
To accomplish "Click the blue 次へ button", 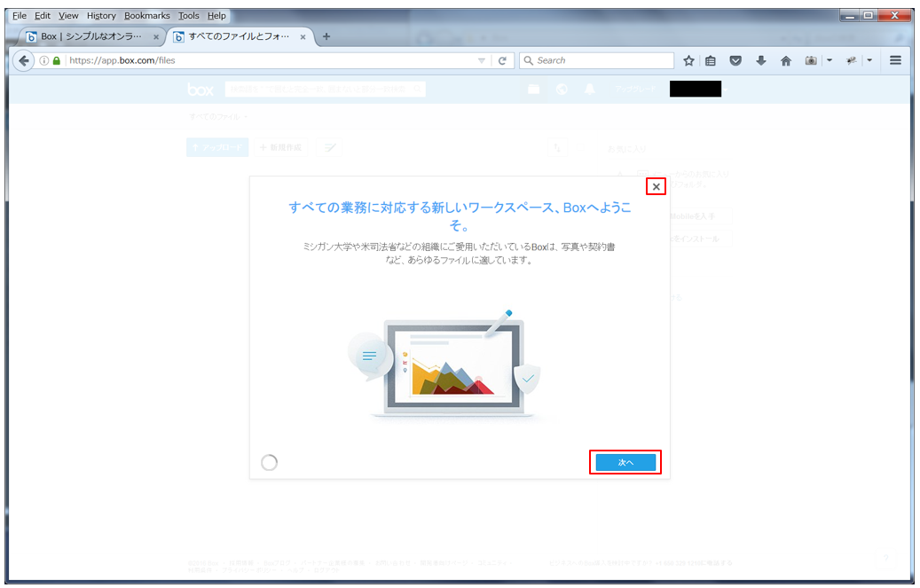I will 625,462.
